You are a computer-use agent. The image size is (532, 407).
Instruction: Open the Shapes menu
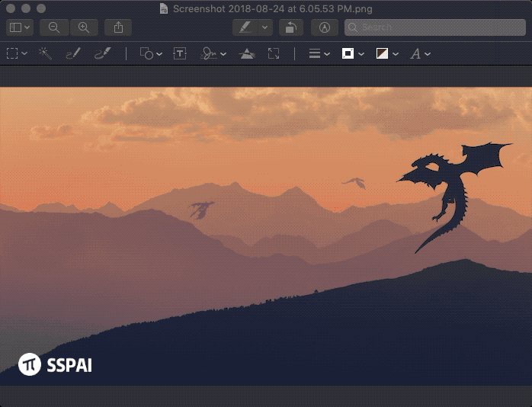[x=151, y=53]
